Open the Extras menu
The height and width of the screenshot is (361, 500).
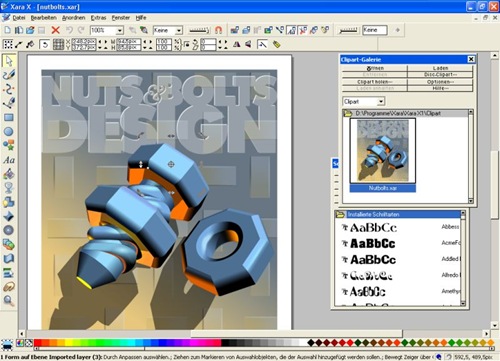(x=98, y=18)
